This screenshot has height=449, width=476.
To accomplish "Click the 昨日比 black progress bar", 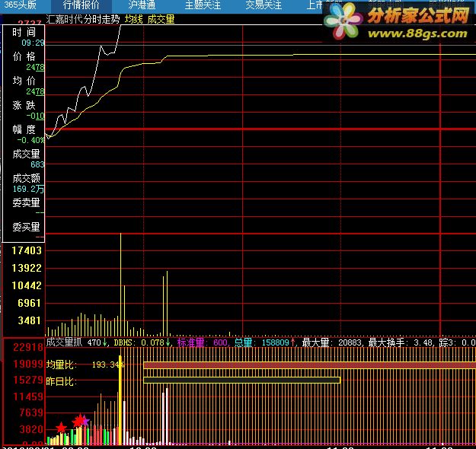I will click(x=242, y=381).
